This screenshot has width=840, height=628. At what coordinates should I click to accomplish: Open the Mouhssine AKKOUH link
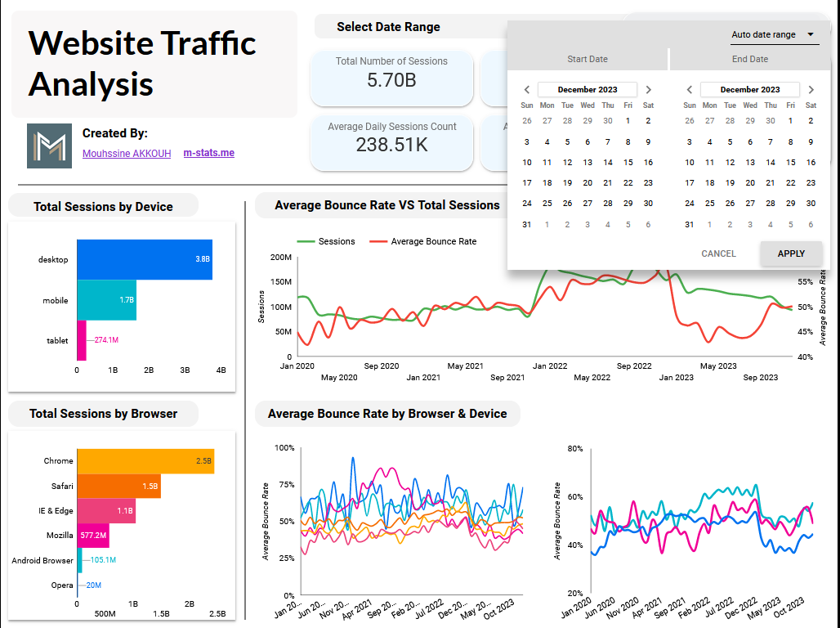pos(127,153)
